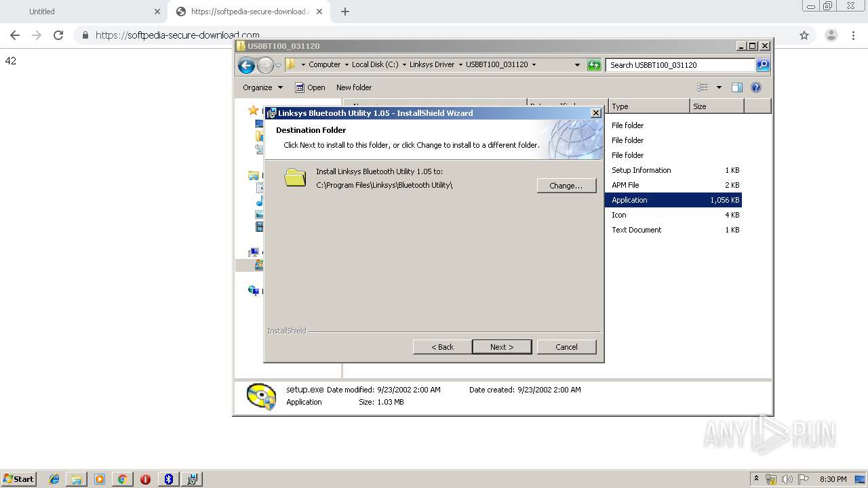
Task: Sort by Type column header
Action: click(x=649, y=106)
